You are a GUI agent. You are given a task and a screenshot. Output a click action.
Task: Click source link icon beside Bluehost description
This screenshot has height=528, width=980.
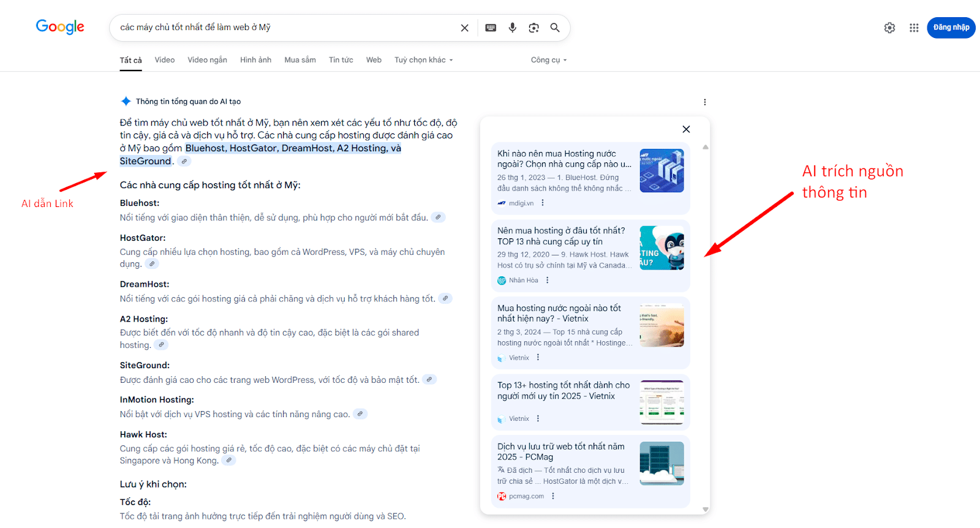click(x=438, y=217)
